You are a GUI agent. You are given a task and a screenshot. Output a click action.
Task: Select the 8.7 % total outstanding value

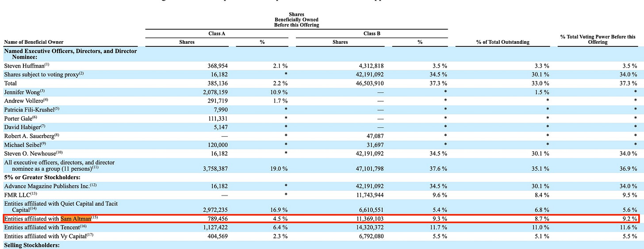pos(542,218)
